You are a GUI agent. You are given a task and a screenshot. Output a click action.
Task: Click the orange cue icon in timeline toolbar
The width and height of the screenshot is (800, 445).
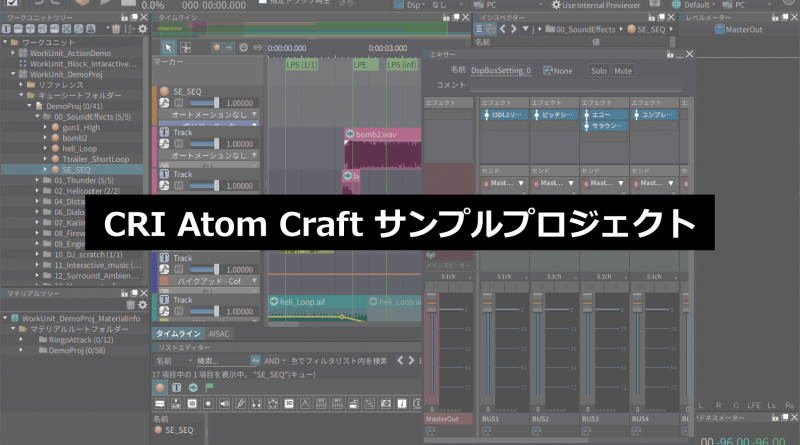[x=217, y=47]
